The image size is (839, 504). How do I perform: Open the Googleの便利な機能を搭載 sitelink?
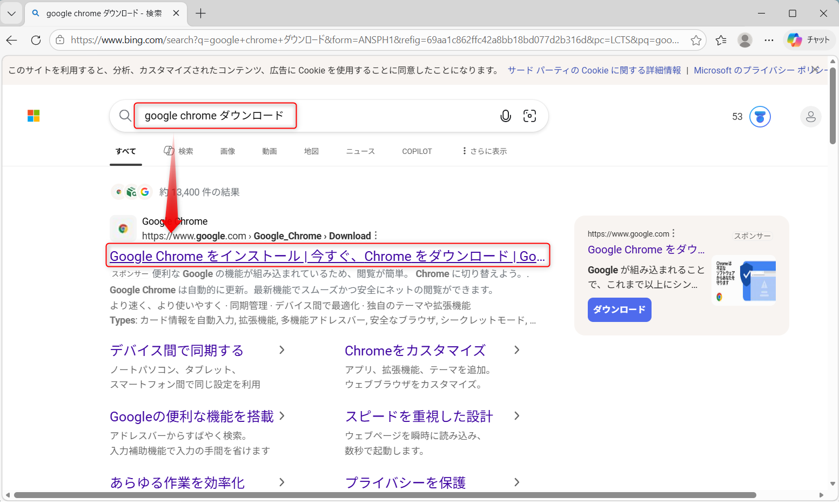(x=192, y=416)
